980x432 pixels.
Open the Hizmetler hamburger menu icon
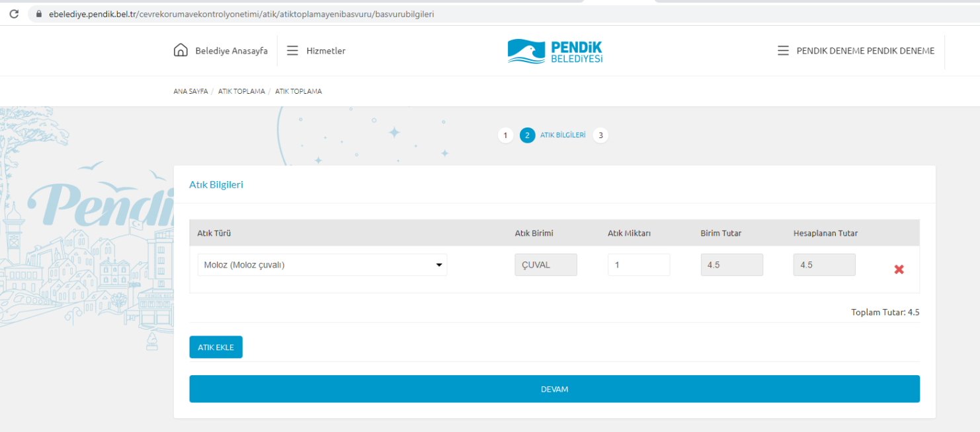[292, 51]
